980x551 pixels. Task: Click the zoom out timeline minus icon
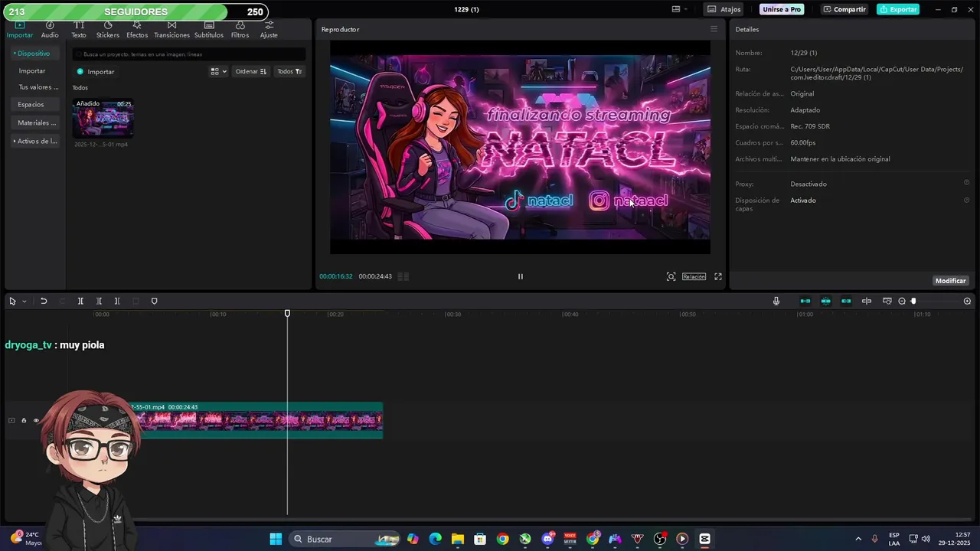[x=902, y=301]
